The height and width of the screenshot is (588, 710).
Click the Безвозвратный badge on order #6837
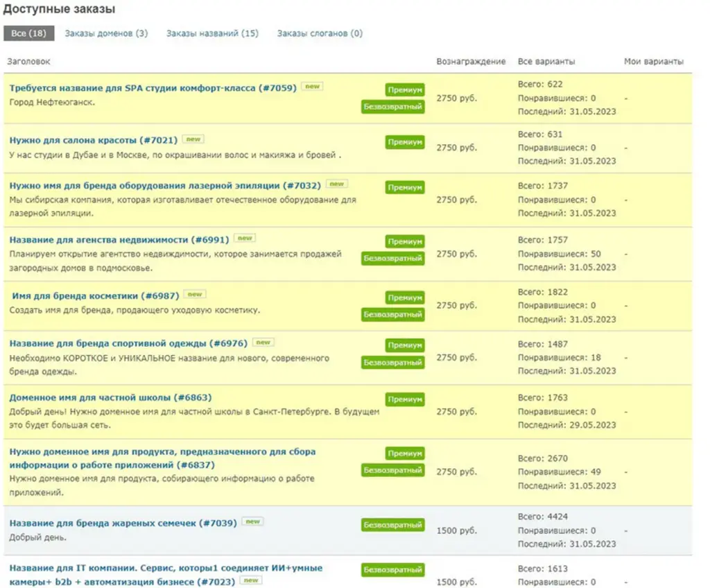coord(392,470)
